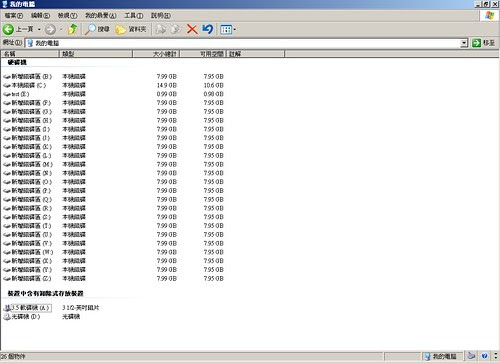Viewport: 500px width, 363px height.
Task: Select the drive icon for local disk (C:)
Action: pyautogui.click(x=7, y=85)
